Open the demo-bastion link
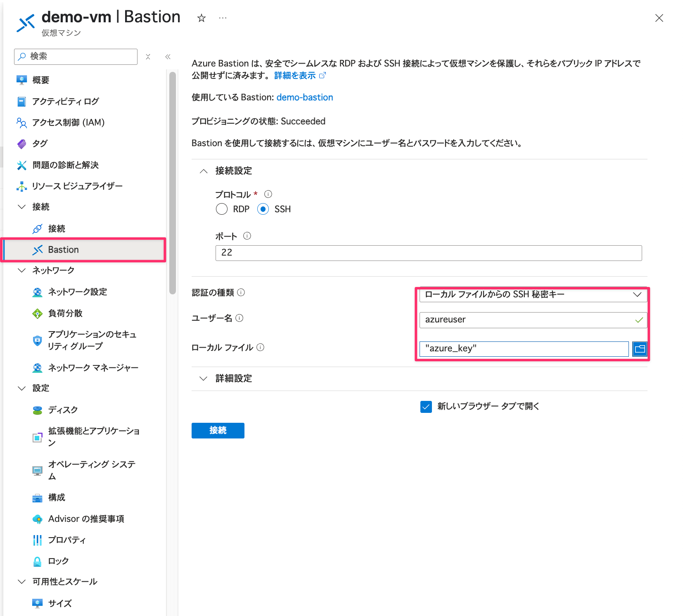 pos(305,97)
